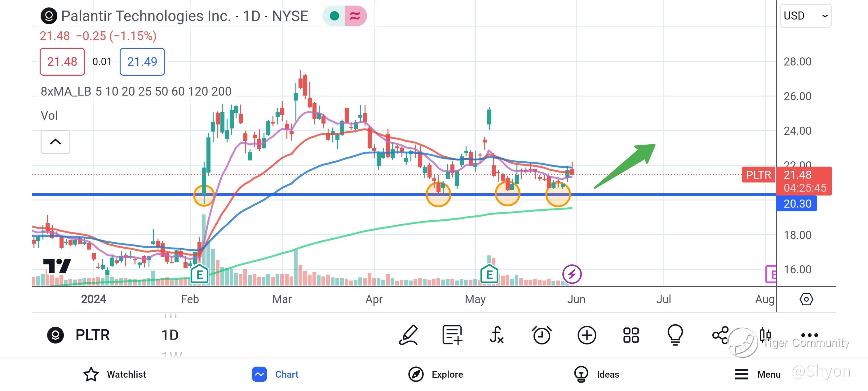Select the drawing pencil tool
The width and height of the screenshot is (868, 391).
[x=408, y=335]
